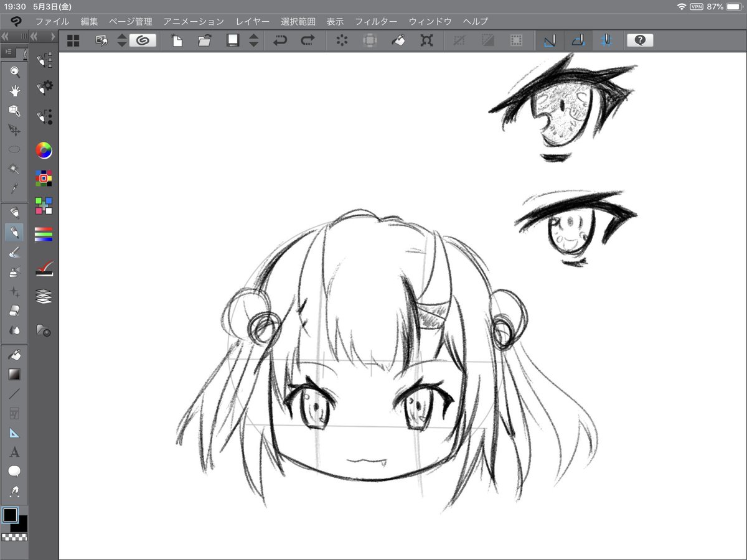This screenshot has height=560, width=747.
Task: Open the Color Wheel palette
Action: 44,150
